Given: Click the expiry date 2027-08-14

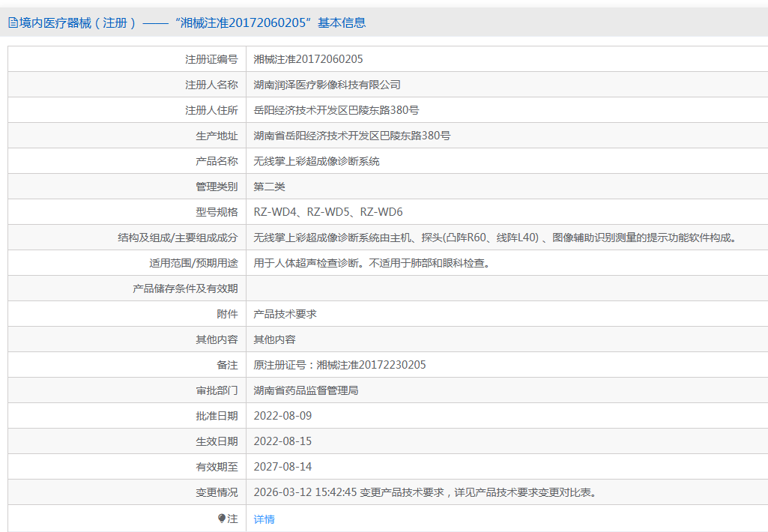Looking at the screenshot, I should [x=282, y=467].
